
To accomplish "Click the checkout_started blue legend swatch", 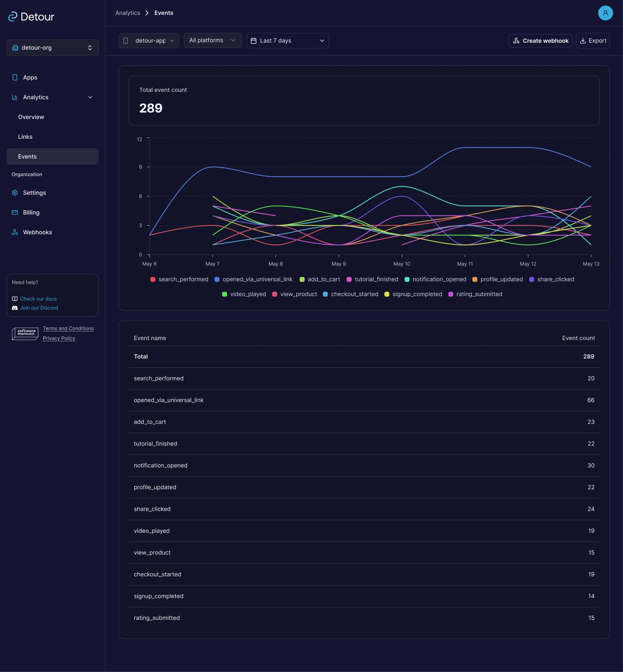I will coord(325,294).
